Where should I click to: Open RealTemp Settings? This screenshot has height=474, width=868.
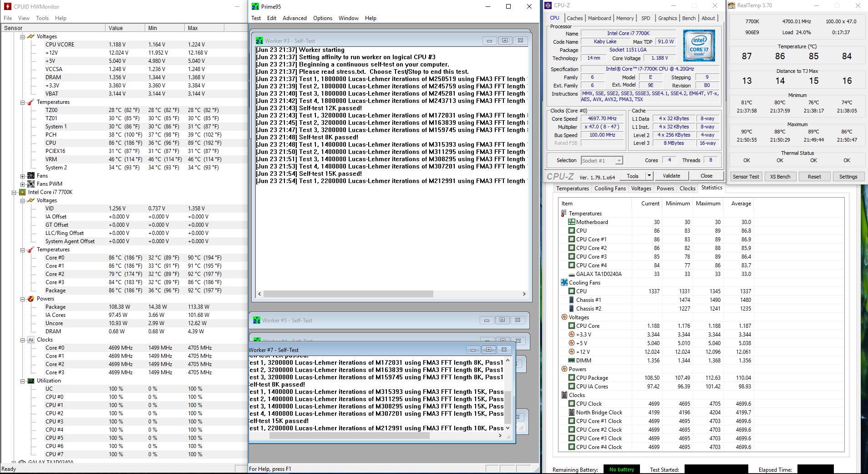[x=848, y=177]
